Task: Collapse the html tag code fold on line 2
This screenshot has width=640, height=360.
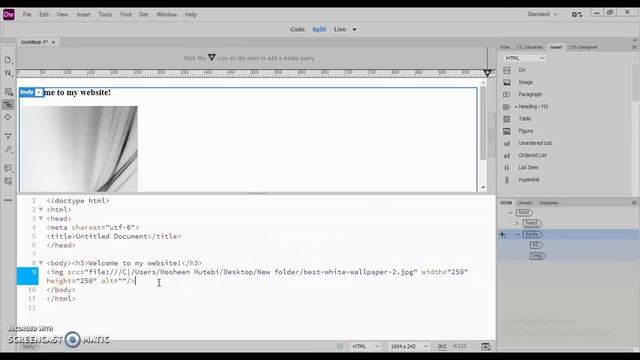Action: [x=41, y=209]
